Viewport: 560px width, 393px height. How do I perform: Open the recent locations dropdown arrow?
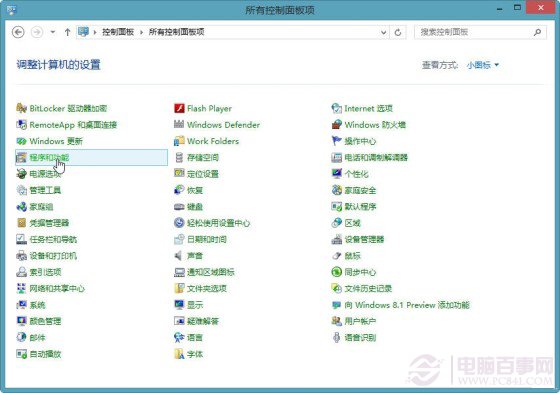[x=52, y=32]
